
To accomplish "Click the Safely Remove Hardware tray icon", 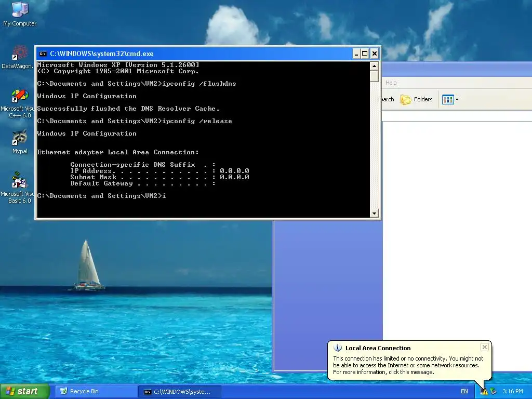I will click(x=493, y=392).
